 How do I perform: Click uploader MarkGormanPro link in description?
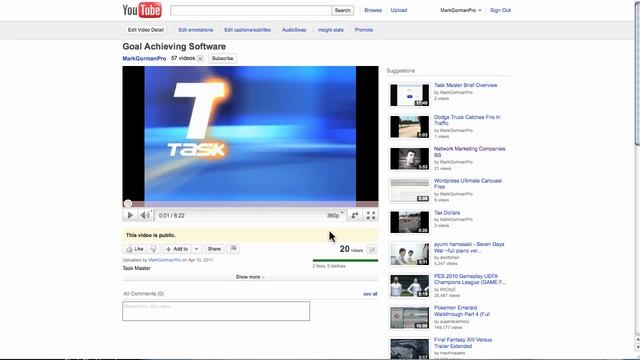click(x=164, y=260)
